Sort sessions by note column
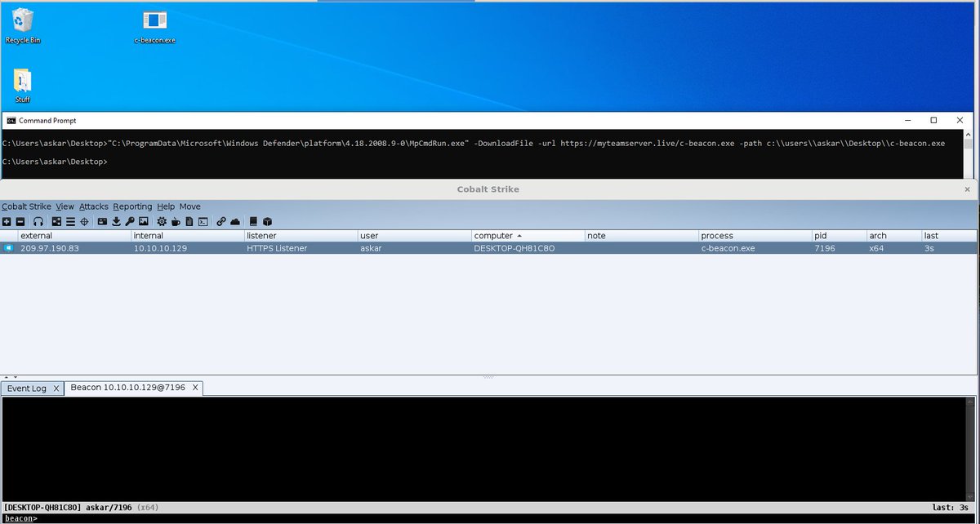Viewport: 980px width, 524px height. pos(641,236)
